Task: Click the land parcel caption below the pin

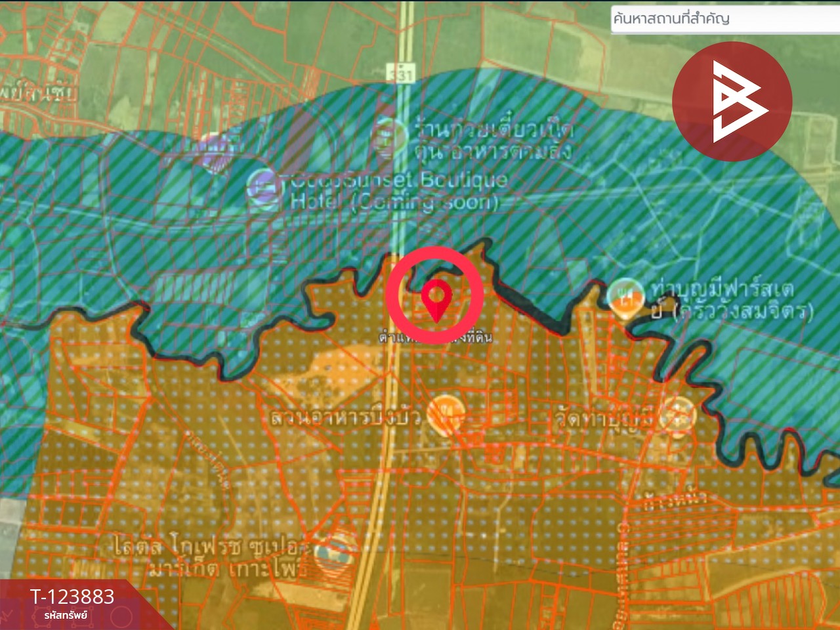Action: [436, 337]
